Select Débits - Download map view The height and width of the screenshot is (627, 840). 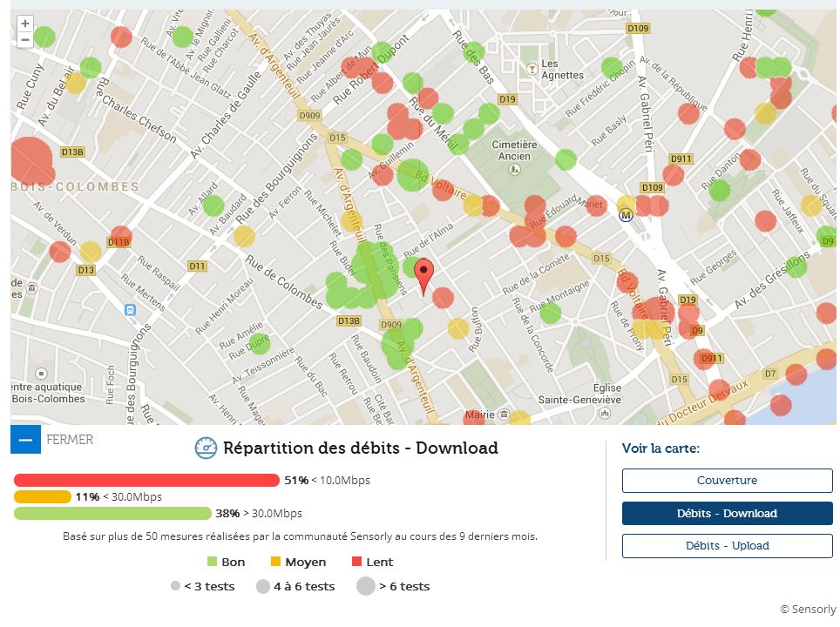(x=727, y=514)
